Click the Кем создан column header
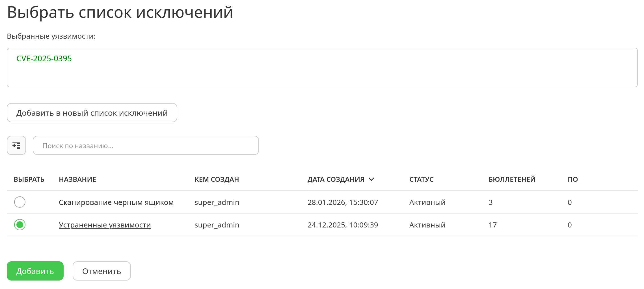This screenshot has height=289, width=644. tap(217, 179)
